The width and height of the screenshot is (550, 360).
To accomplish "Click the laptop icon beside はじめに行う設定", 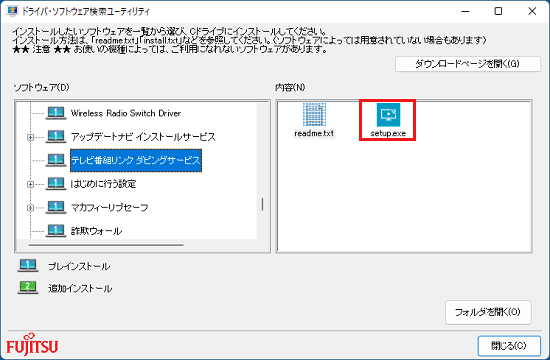I will tap(56, 184).
